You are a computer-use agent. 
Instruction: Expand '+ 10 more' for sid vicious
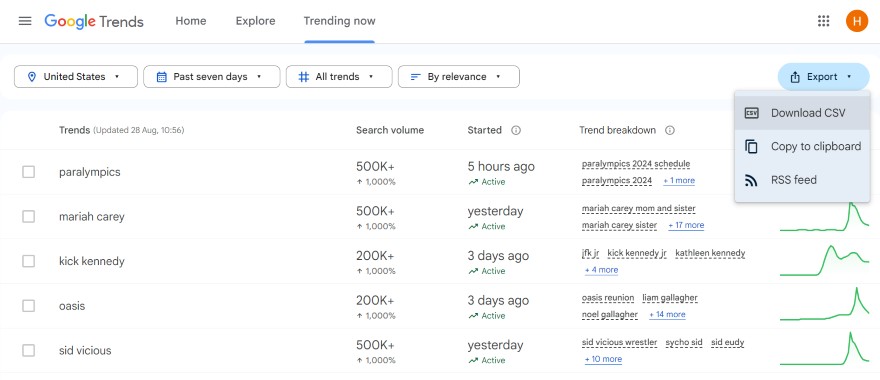[603, 359]
